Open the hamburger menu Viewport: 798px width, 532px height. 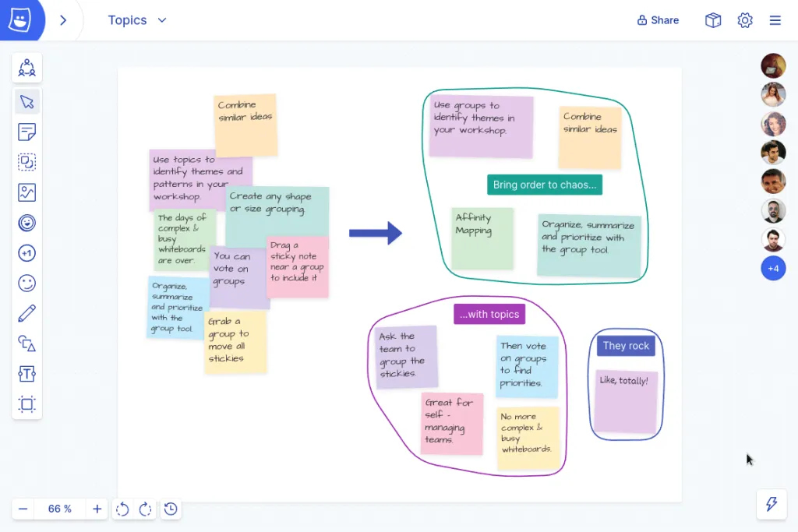[775, 20]
